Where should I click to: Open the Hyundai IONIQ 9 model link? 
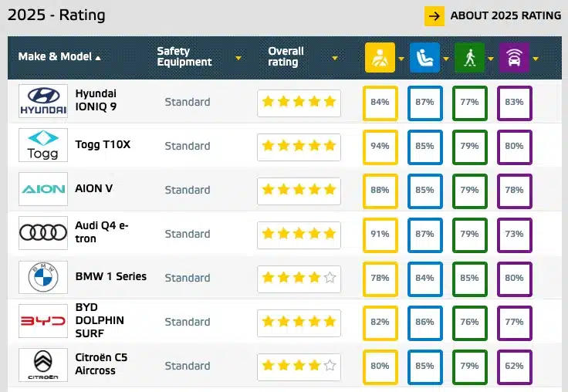pyautogui.click(x=96, y=100)
